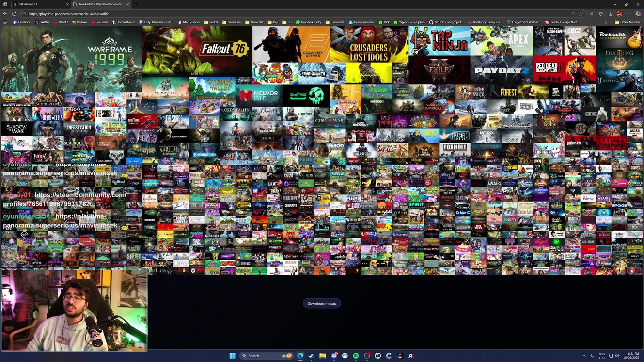Expand the Minecraft bookmarks folder

(255, 22)
